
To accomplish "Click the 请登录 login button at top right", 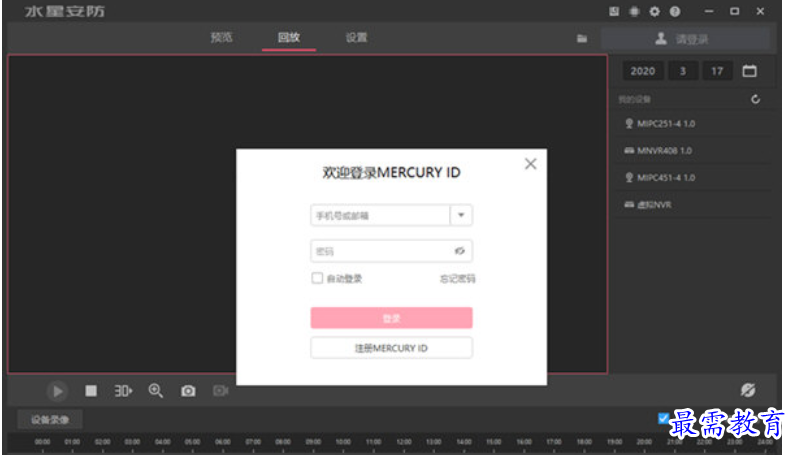I will [x=685, y=39].
